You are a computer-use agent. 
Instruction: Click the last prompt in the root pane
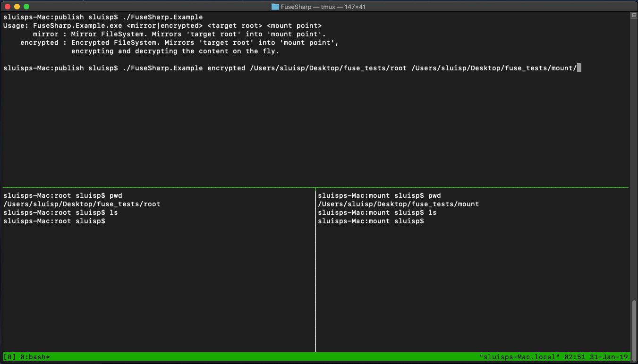(x=54, y=221)
